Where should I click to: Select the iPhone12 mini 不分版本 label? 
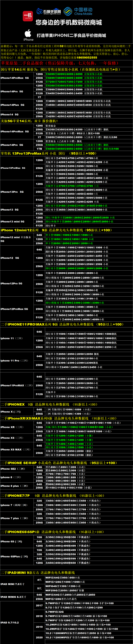click(x=16, y=239)
